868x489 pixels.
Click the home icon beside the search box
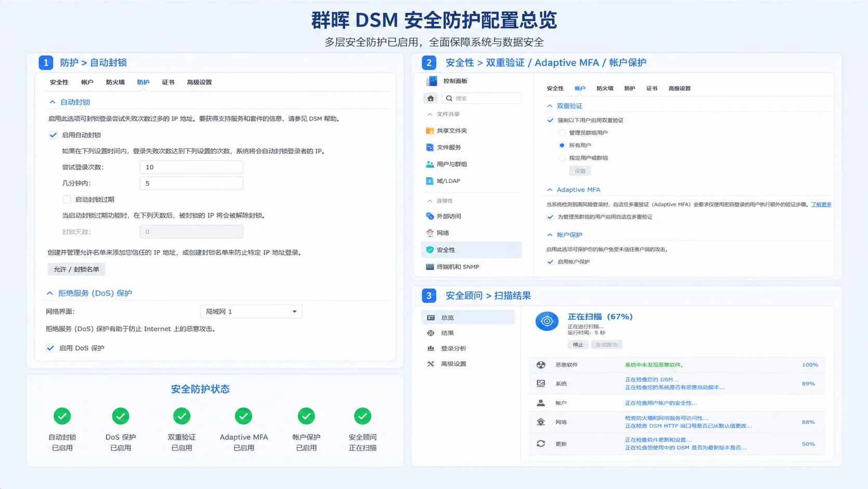point(430,98)
